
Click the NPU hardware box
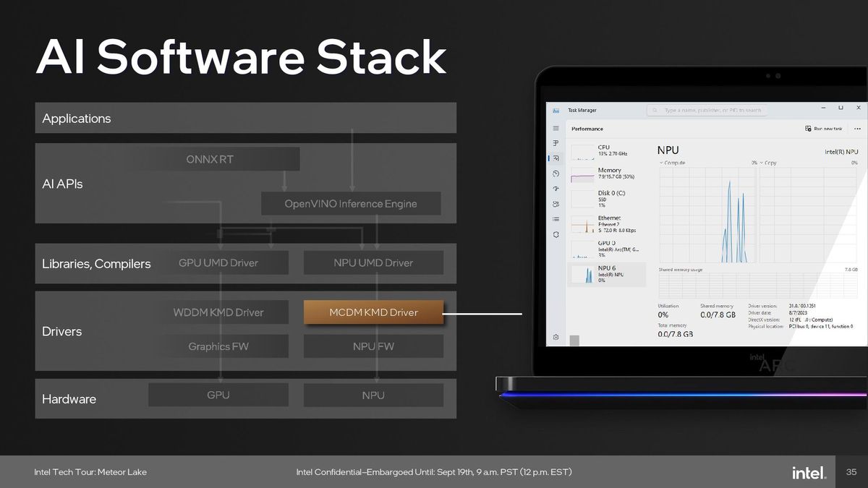coord(374,395)
